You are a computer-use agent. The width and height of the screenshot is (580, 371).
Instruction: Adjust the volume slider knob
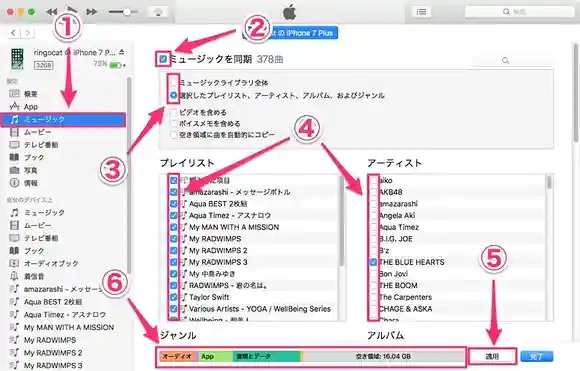tap(127, 12)
